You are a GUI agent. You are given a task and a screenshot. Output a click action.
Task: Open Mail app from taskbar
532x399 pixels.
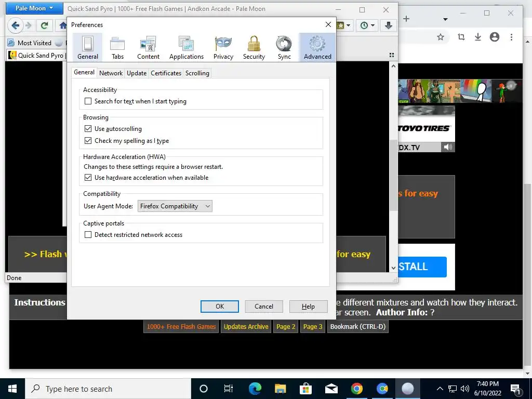[331, 389]
